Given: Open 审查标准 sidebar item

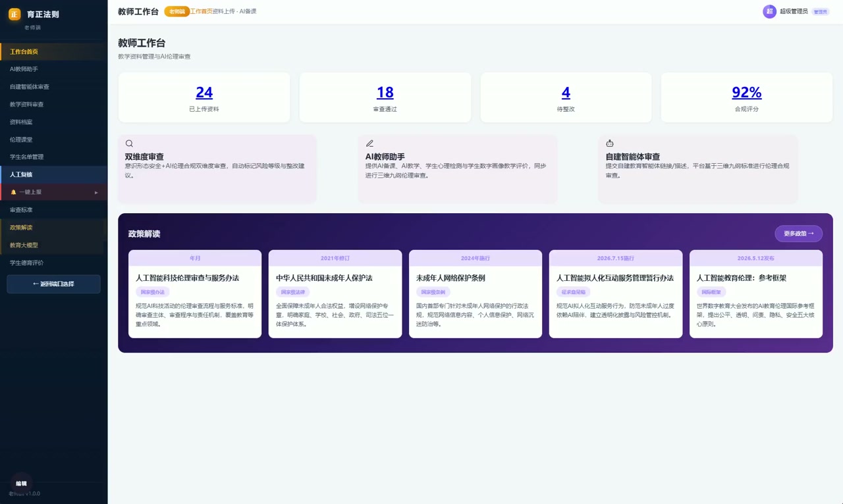Looking at the screenshot, I should click(53, 210).
